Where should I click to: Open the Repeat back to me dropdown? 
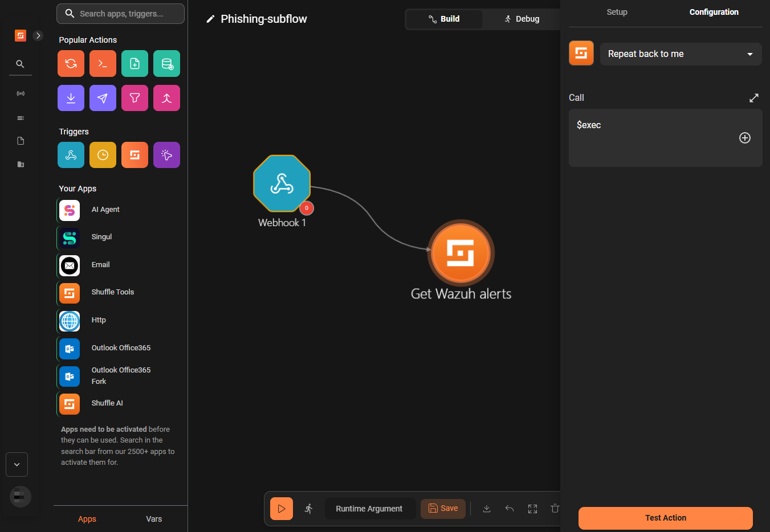pyautogui.click(x=680, y=54)
